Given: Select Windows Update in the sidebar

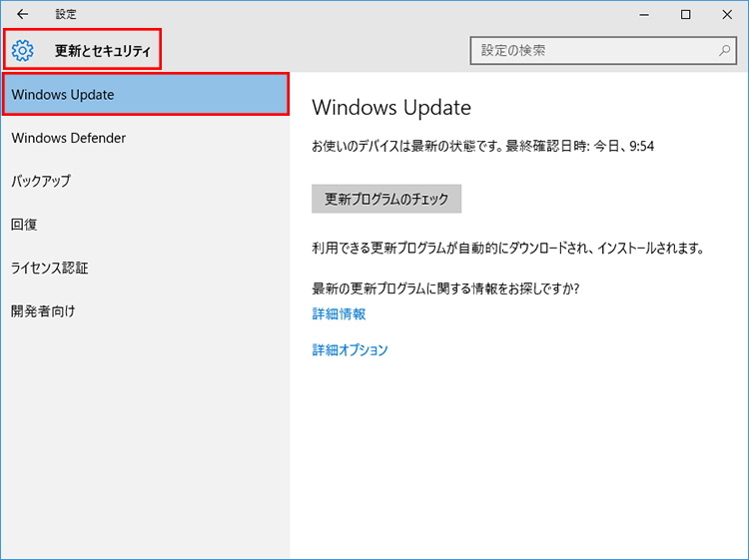Looking at the screenshot, I should pos(145,95).
